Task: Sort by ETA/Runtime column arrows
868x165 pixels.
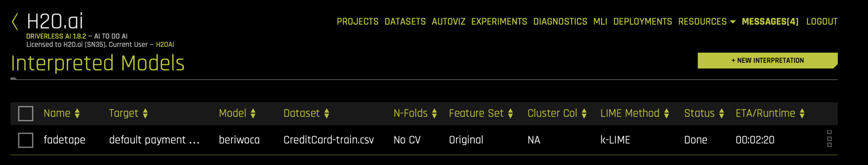Action: click(802, 113)
